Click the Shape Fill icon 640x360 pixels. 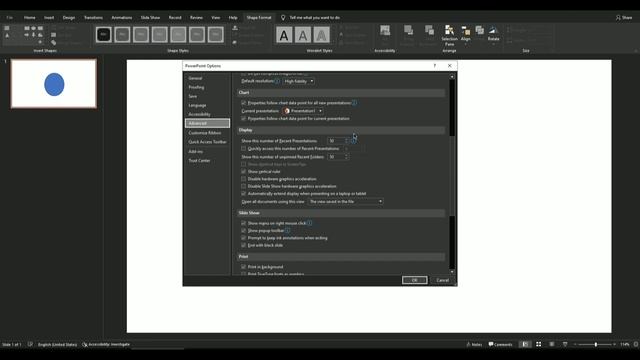(x=235, y=28)
